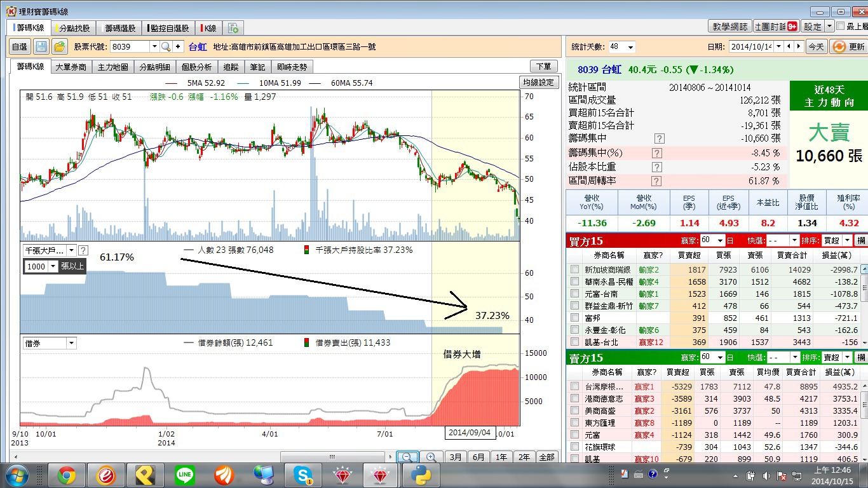
Task: Click the zoom-in magnifier below chart
Action: point(431,457)
